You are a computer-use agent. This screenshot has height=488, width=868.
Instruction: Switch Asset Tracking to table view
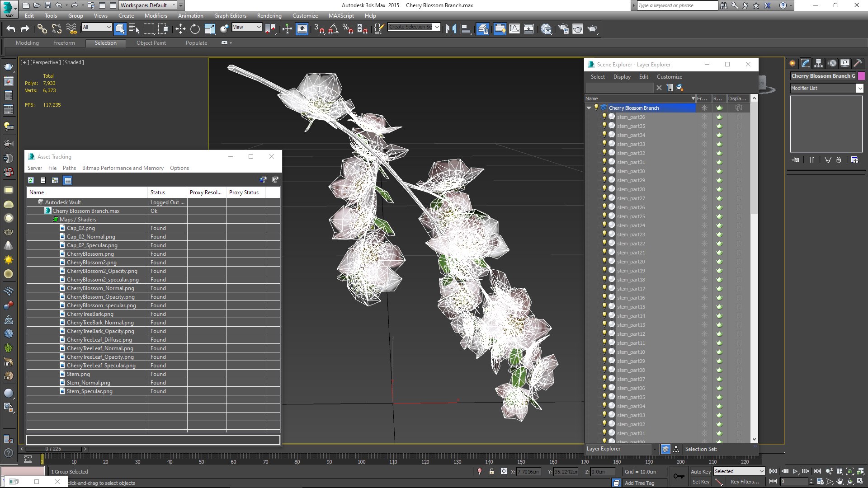click(67, 180)
